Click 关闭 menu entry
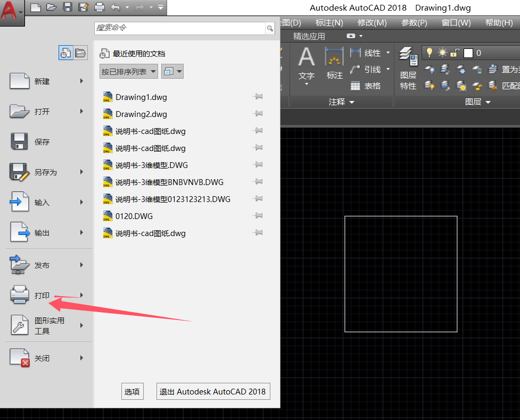The height and width of the screenshot is (420, 520). click(46, 358)
